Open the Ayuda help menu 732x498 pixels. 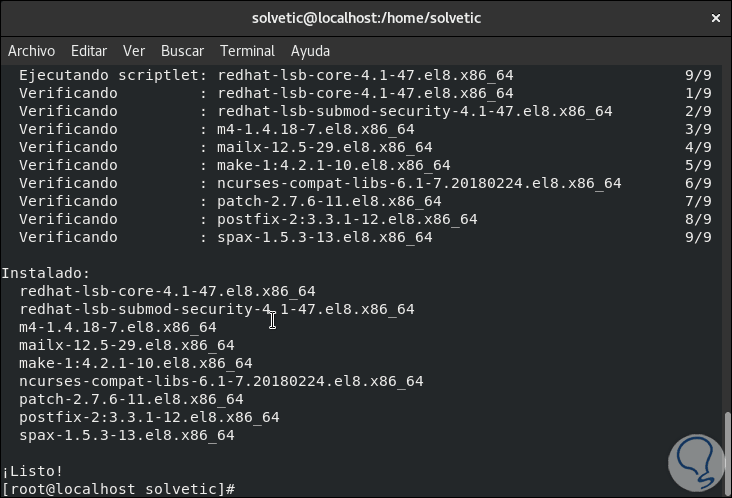310,51
